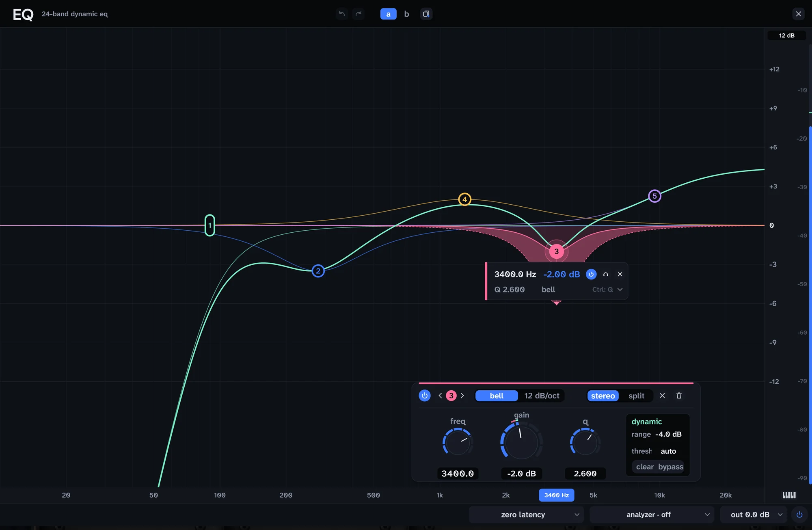Viewport: 812px width, 530px height.
Task: Click the redo arrow icon
Action: 358,14
